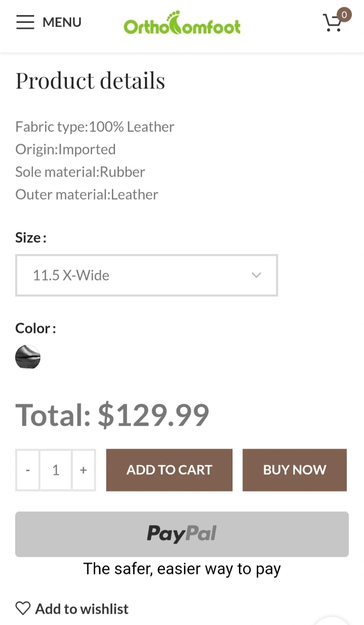Screen dimensions: 364x625
Task: Click the chevron arrow in Size selector
Action: (x=256, y=275)
